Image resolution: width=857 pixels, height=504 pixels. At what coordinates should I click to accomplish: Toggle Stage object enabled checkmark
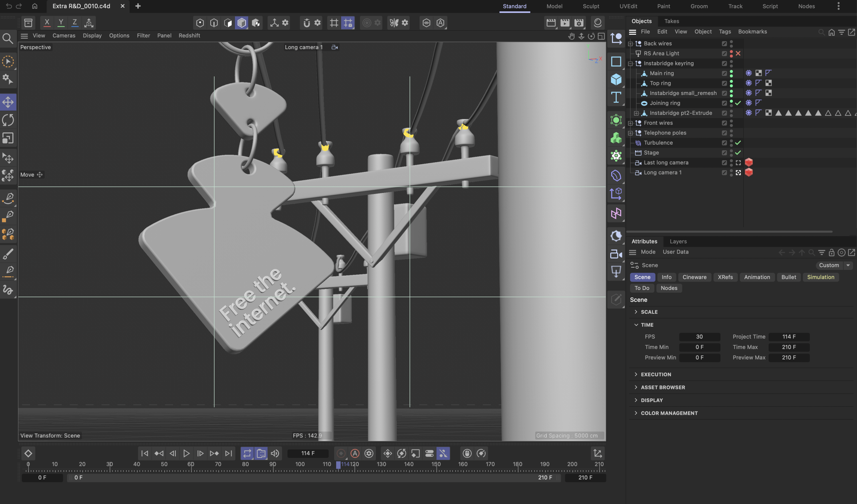738,153
